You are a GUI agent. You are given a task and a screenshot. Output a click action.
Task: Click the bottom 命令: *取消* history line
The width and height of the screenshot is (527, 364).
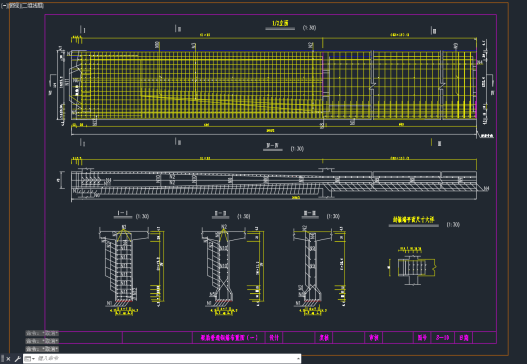[42, 349]
